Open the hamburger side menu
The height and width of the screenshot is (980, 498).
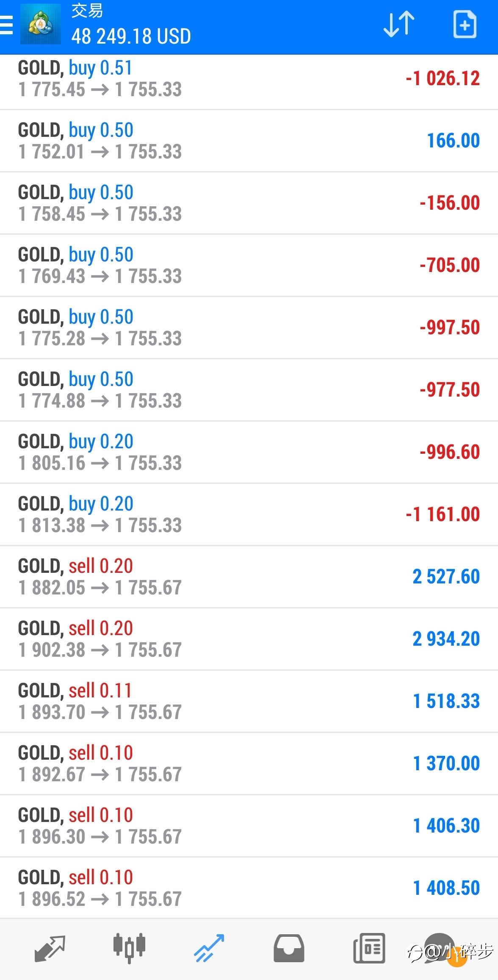pos(6,25)
